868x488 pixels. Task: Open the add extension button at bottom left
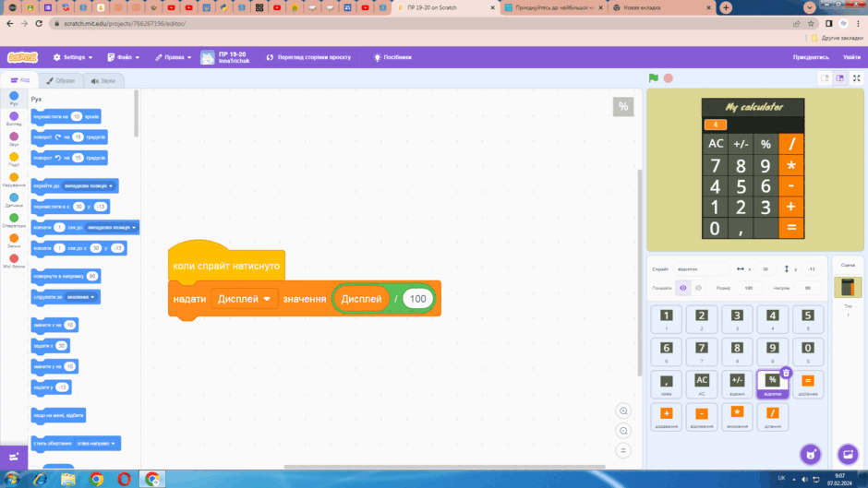[x=14, y=457]
